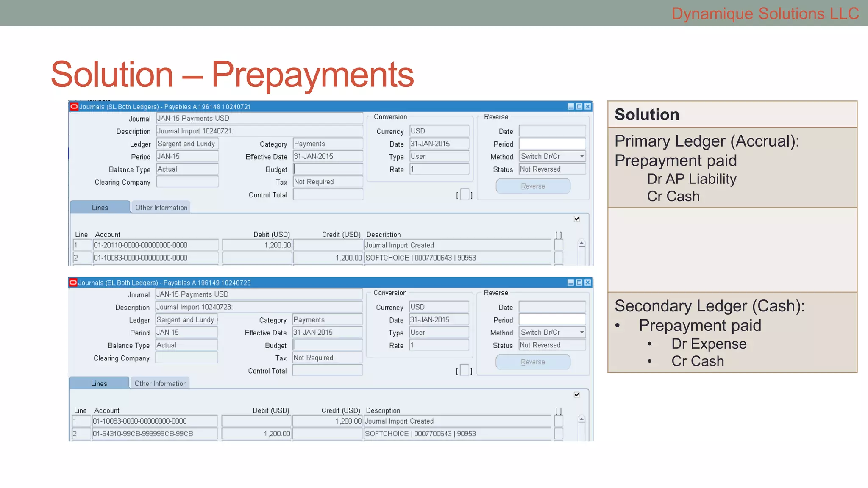Open Method dropdown in bottom Reverse section
868x488 pixels.
coord(582,333)
